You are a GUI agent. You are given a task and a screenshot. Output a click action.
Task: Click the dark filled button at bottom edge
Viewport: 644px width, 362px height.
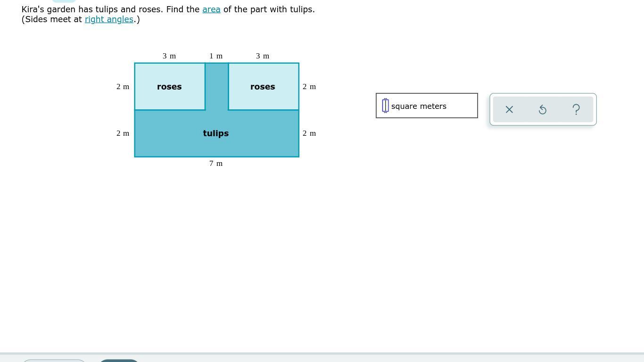click(x=119, y=361)
